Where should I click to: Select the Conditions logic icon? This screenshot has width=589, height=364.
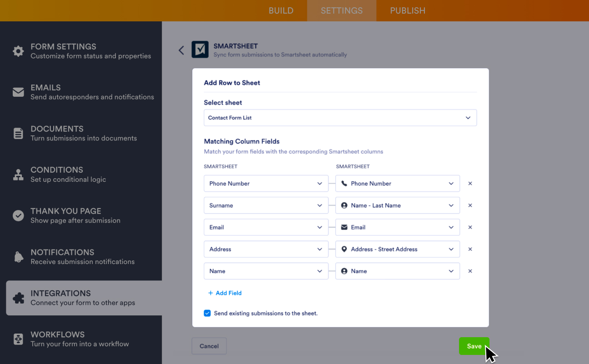18,175
